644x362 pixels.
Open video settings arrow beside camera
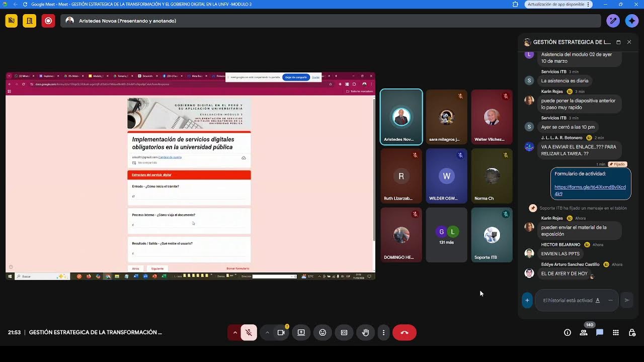point(267,332)
